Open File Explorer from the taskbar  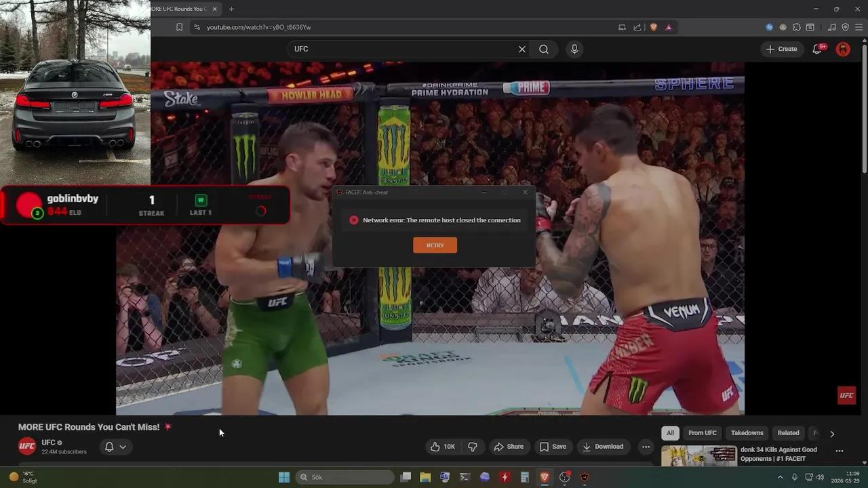tap(425, 477)
